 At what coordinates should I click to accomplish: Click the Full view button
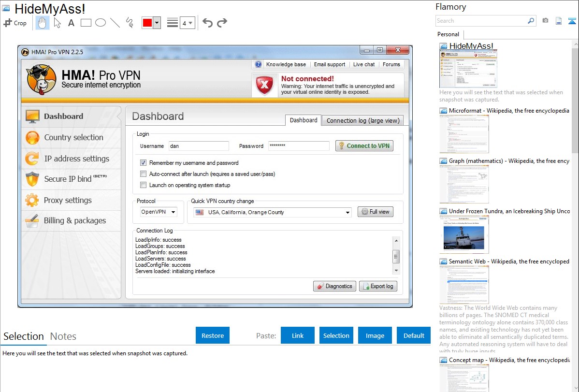coord(375,212)
